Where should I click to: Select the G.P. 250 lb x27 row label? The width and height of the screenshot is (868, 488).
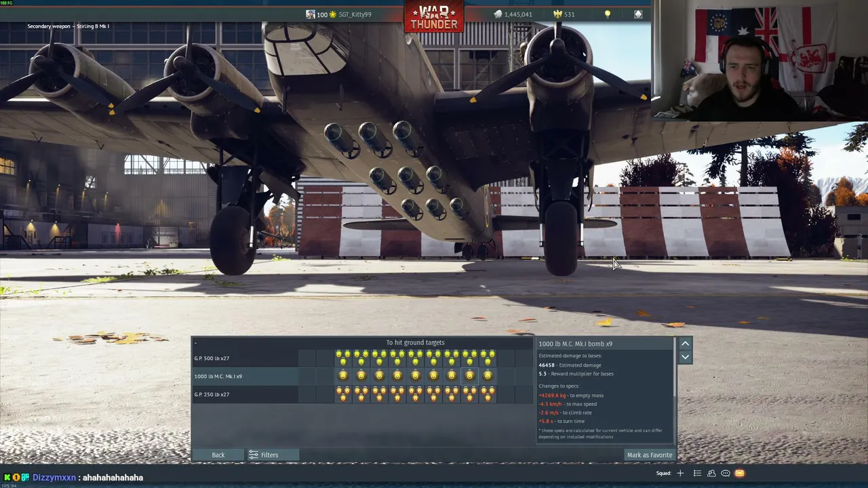pyautogui.click(x=212, y=394)
